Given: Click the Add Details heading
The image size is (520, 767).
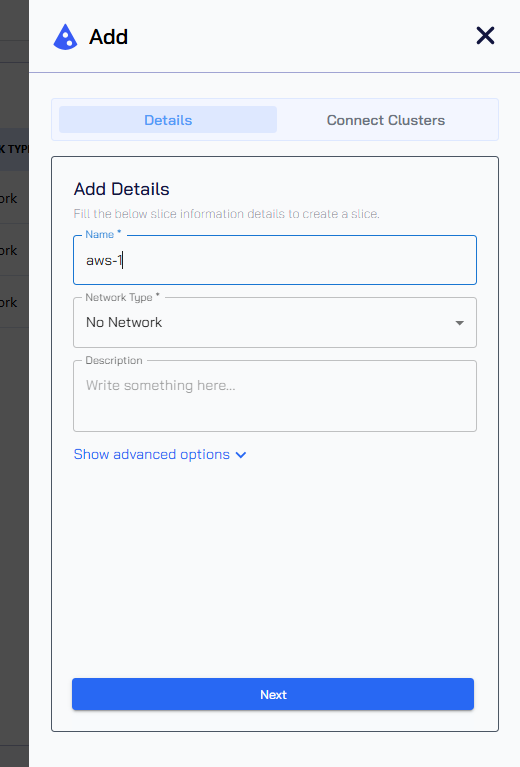Looking at the screenshot, I should tap(121, 189).
